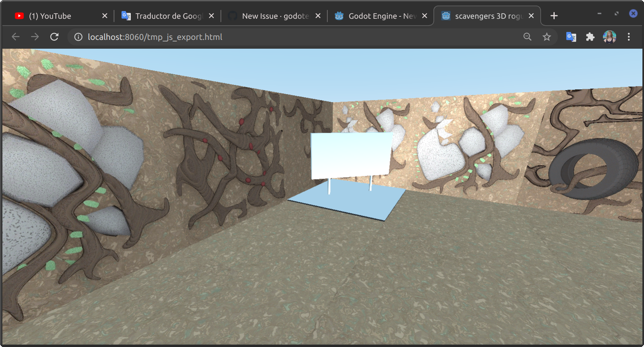Close the YouTube tab
644x347 pixels.
pyautogui.click(x=104, y=16)
